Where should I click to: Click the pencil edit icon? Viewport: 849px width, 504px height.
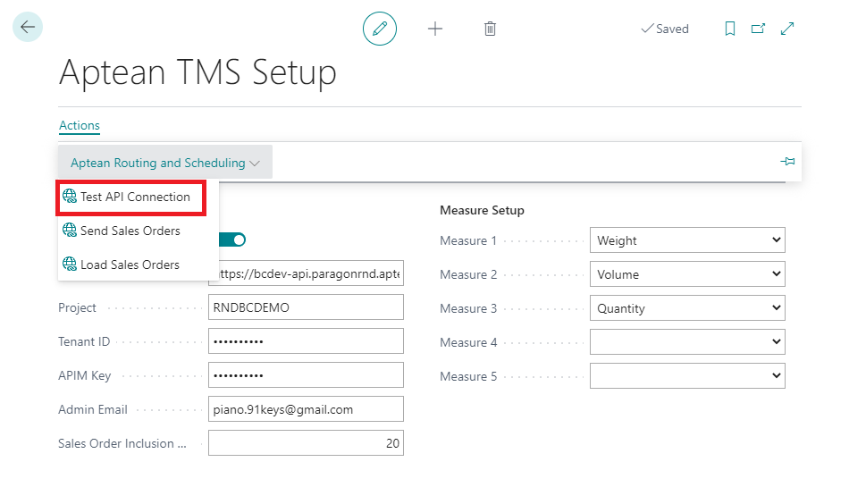click(380, 29)
